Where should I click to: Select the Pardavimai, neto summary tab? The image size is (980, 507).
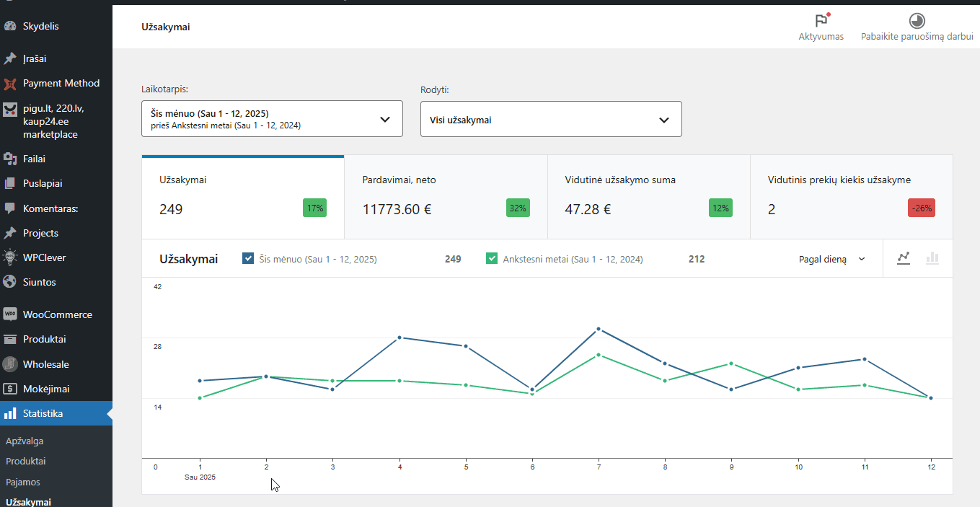click(x=446, y=196)
